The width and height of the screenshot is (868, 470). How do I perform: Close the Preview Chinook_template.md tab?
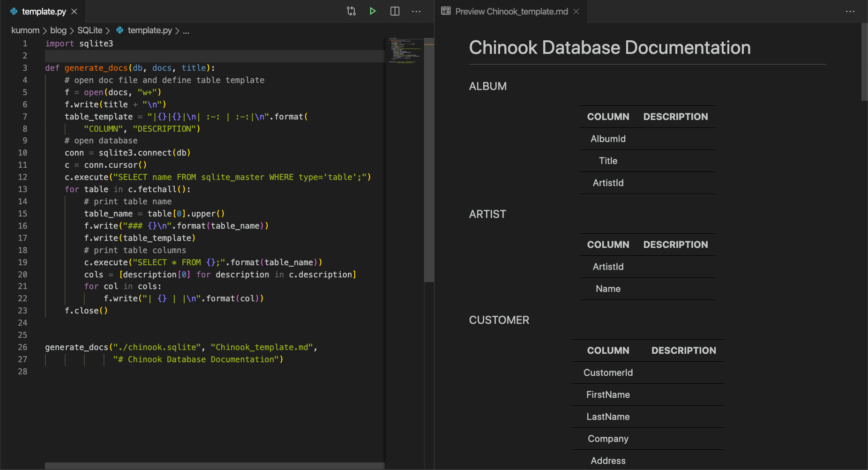576,11
